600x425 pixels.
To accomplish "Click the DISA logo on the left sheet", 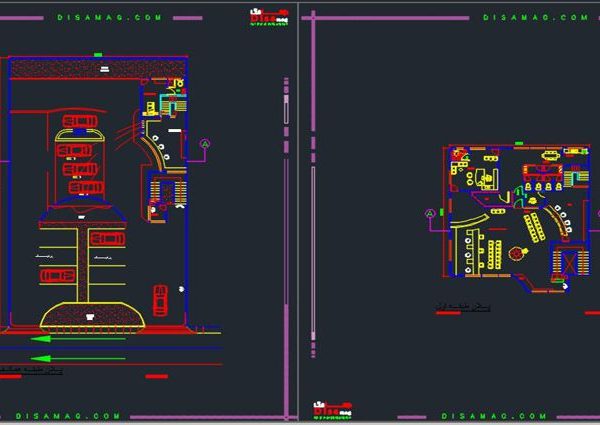I will 269,16.
